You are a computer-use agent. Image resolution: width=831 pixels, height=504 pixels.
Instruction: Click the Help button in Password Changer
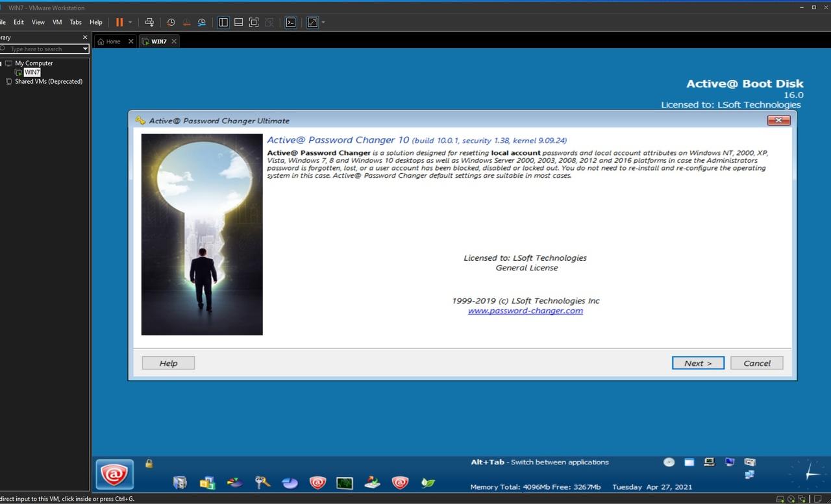pyautogui.click(x=168, y=363)
